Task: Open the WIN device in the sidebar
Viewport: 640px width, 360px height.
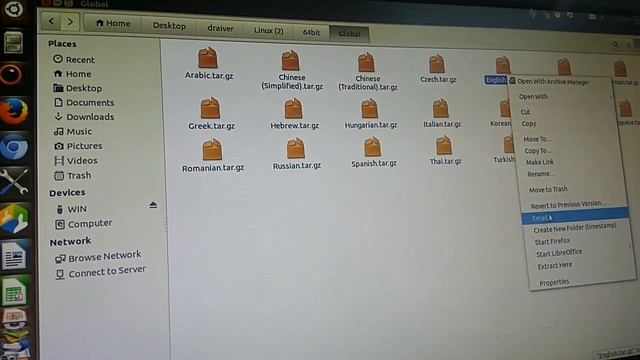Action: pos(71,209)
